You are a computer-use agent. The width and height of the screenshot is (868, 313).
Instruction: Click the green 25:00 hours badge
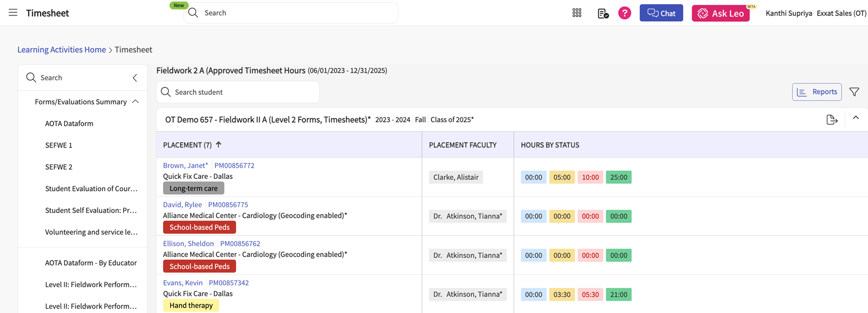click(618, 177)
